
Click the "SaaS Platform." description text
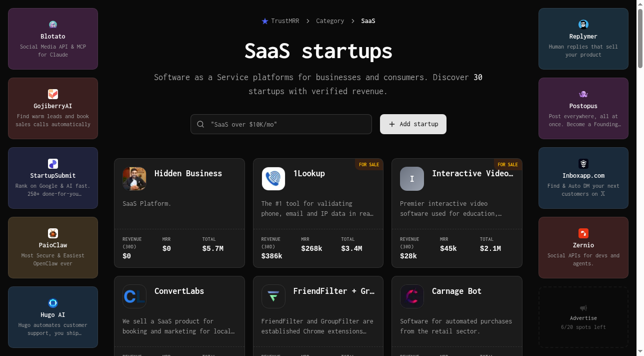(x=147, y=204)
